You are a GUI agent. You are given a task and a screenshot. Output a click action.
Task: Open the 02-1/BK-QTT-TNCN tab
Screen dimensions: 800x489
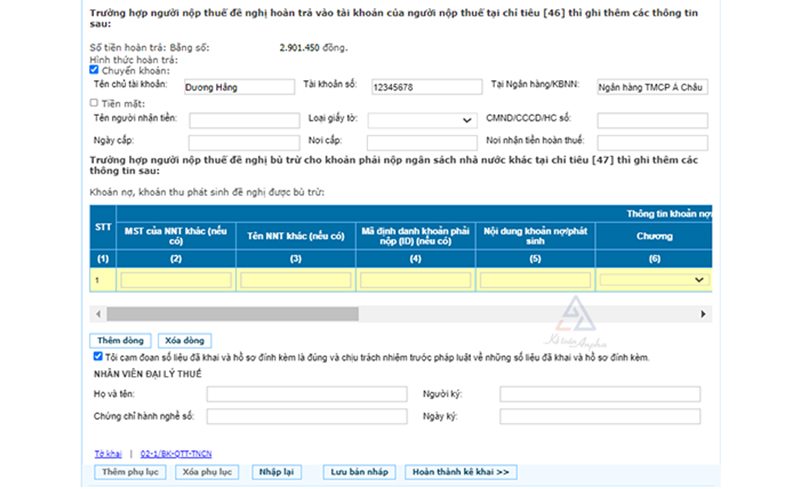pos(178,453)
